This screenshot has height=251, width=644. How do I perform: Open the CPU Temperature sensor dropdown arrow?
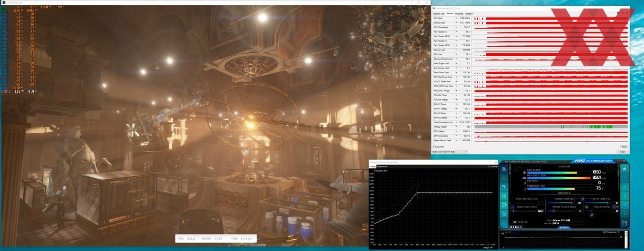[x=456, y=136]
